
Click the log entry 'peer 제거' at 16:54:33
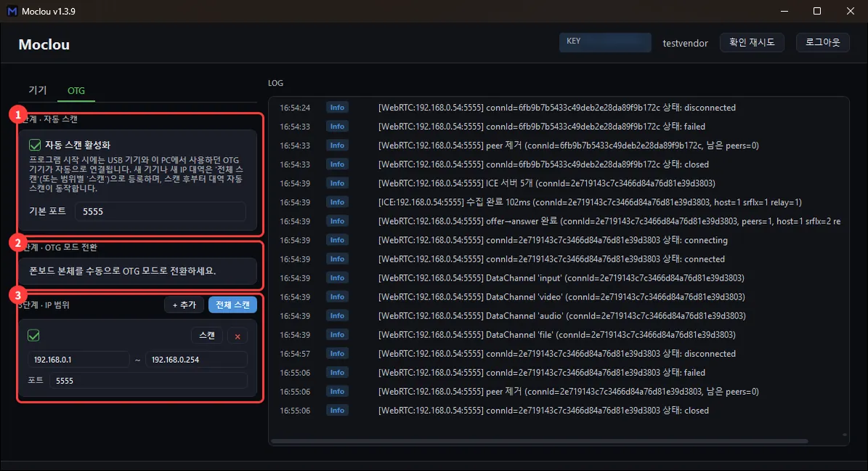pos(569,145)
